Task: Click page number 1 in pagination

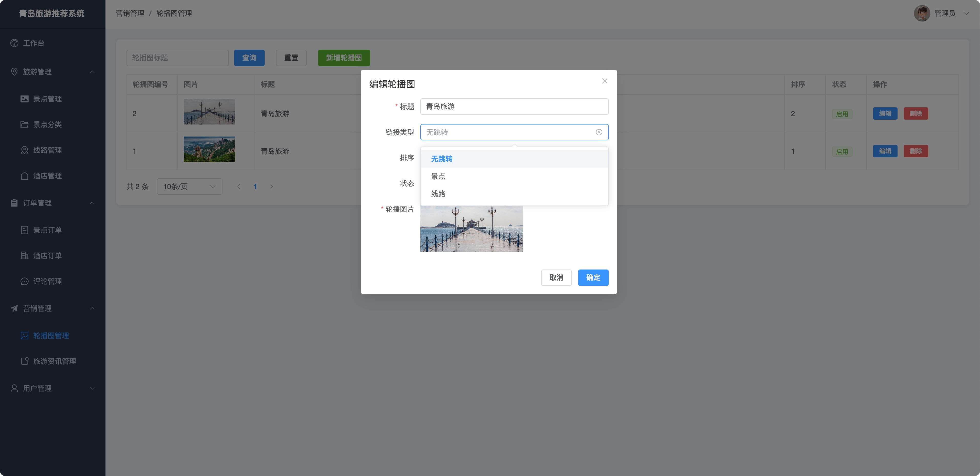Action: pyautogui.click(x=255, y=187)
